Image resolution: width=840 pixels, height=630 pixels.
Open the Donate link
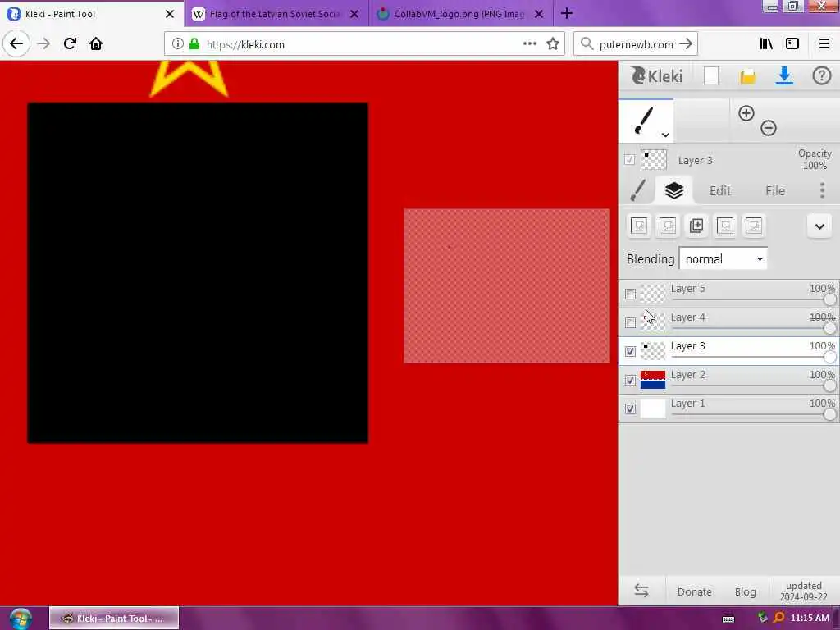[694, 591]
